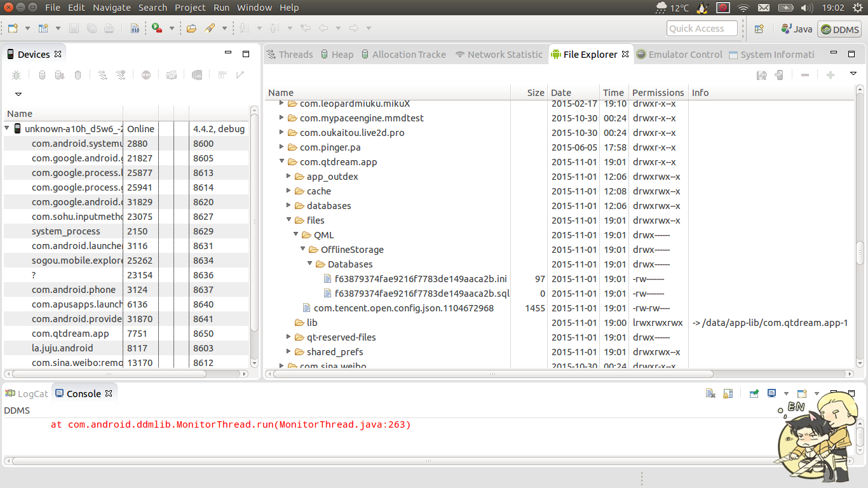Click the debug process bug icon
868x488 pixels.
(16, 75)
